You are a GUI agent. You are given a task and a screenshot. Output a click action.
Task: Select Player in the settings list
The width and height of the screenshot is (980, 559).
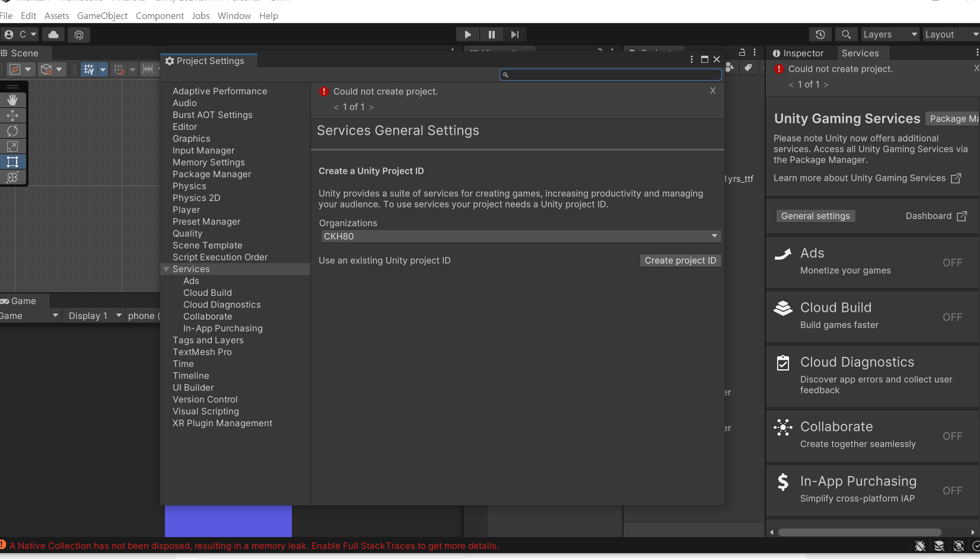click(186, 210)
